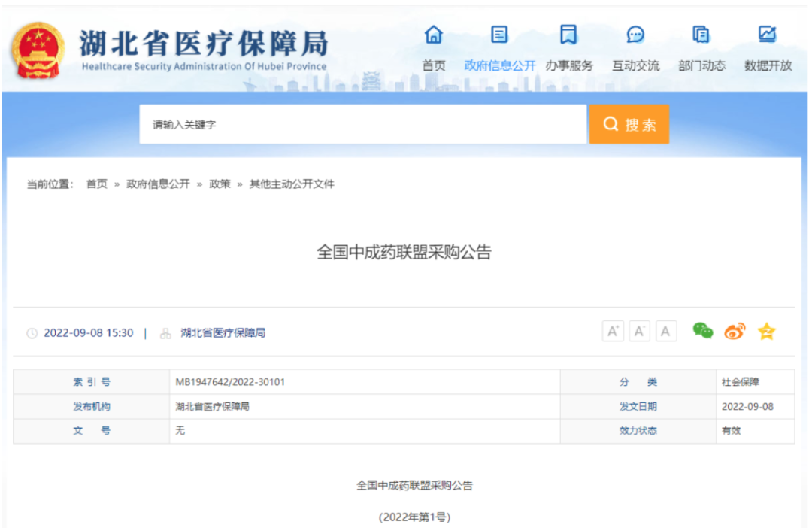This screenshot has width=812, height=528.
Task: Click the 索引号 label cell
Action: tap(92, 382)
